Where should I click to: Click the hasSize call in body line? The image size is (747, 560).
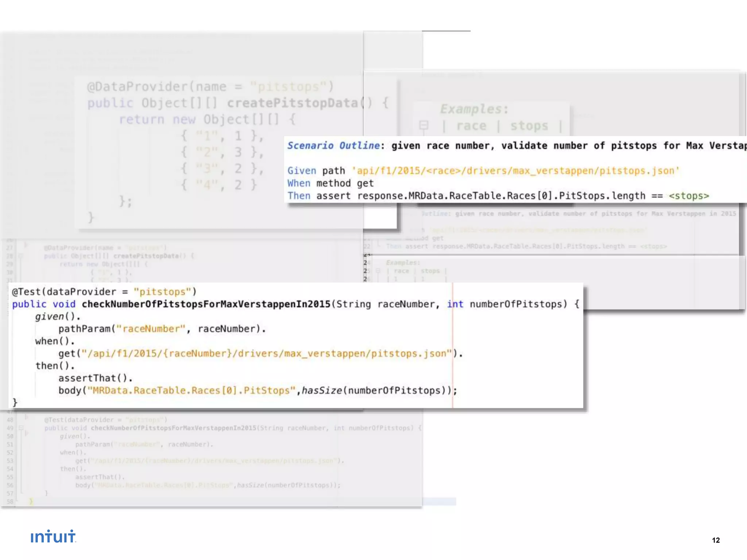(321, 390)
